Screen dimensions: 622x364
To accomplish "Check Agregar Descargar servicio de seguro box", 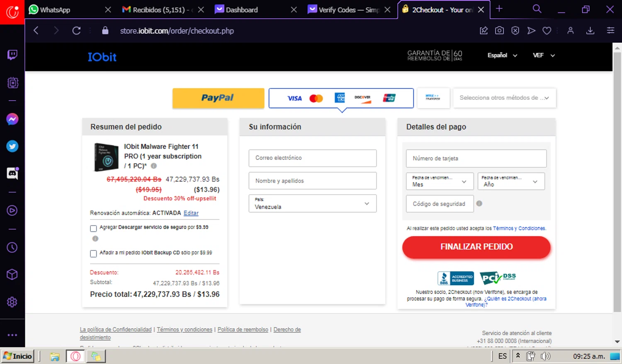I will pos(93,229).
